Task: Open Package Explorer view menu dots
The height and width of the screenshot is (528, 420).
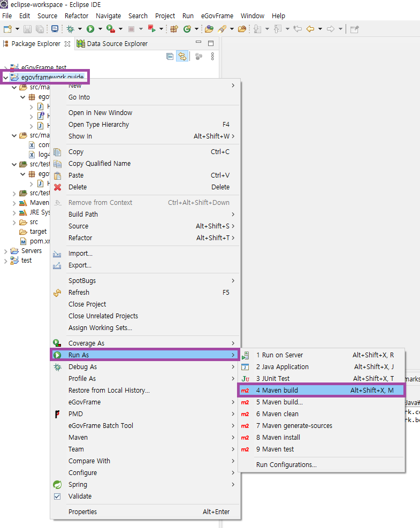Action: click(x=212, y=56)
